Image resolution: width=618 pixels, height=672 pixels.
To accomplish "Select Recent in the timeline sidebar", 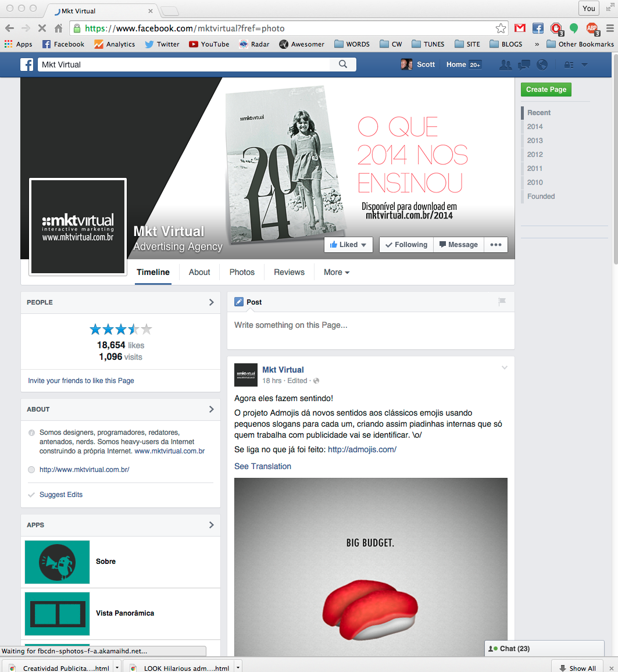I will 539,113.
